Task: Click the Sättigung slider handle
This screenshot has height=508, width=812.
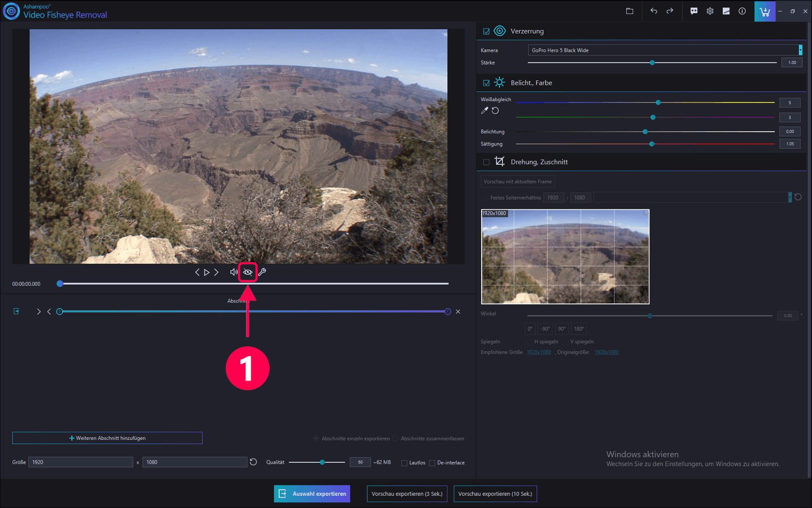Action: pos(652,144)
